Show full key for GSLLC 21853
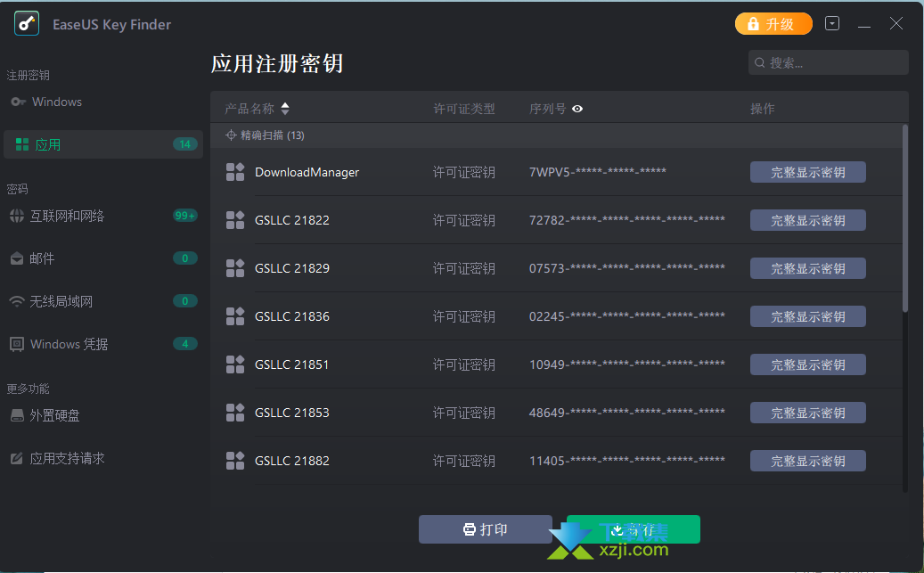This screenshot has height=573, width=924. click(x=808, y=413)
